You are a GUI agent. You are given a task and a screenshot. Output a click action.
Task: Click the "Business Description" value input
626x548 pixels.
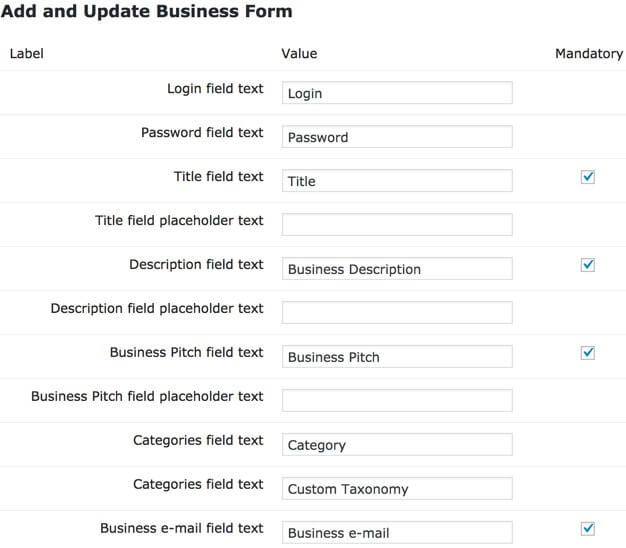click(x=397, y=269)
